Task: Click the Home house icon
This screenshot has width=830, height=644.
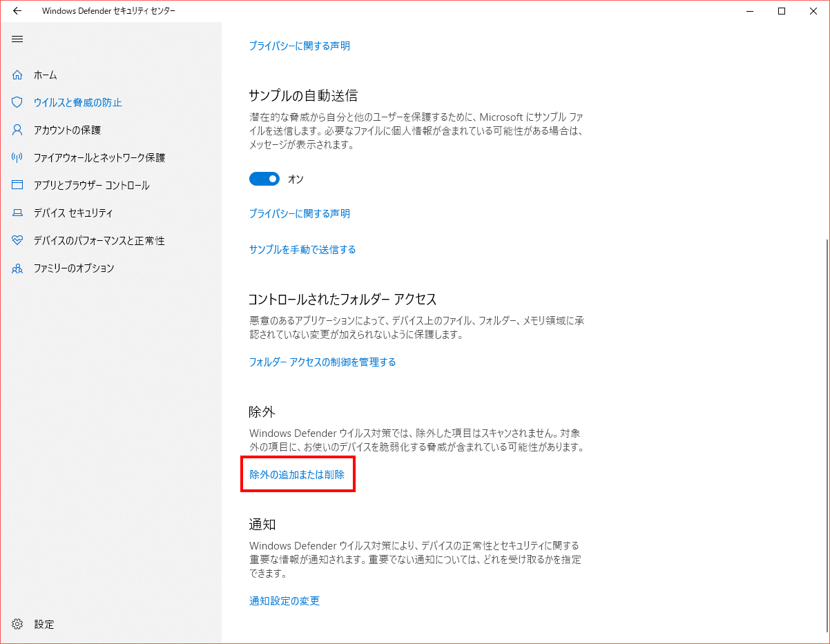Action: click(x=17, y=75)
